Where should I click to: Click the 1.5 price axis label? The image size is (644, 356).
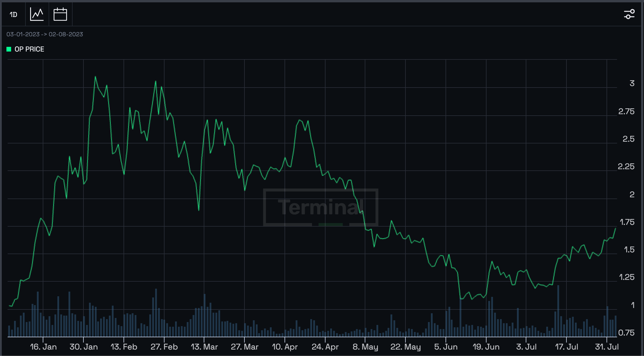(629, 249)
